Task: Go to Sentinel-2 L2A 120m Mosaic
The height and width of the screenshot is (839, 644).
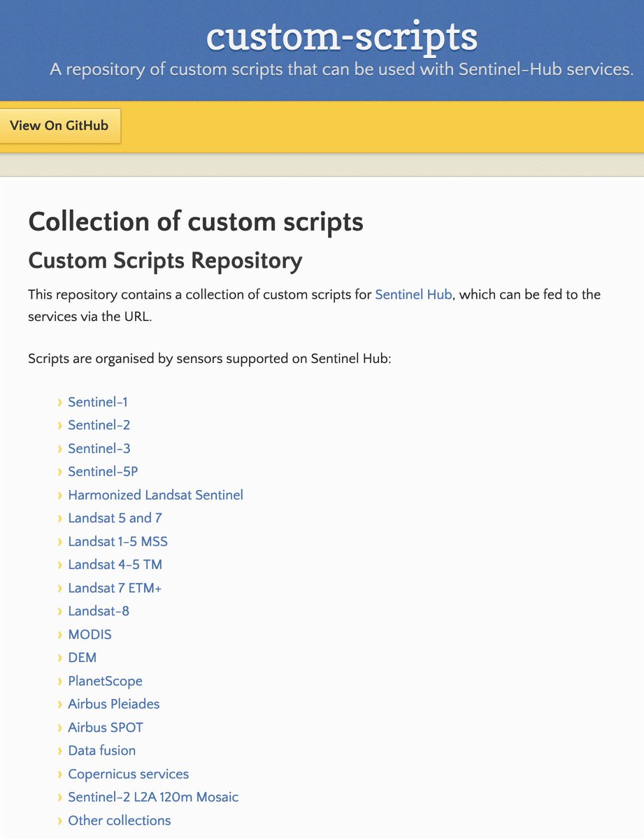Action: 153,797
